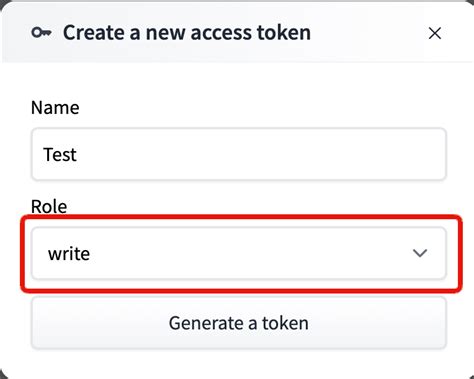The height and width of the screenshot is (379, 474).
Task: Open the Role dropdown showing write
Action: (x=239, y=253)
